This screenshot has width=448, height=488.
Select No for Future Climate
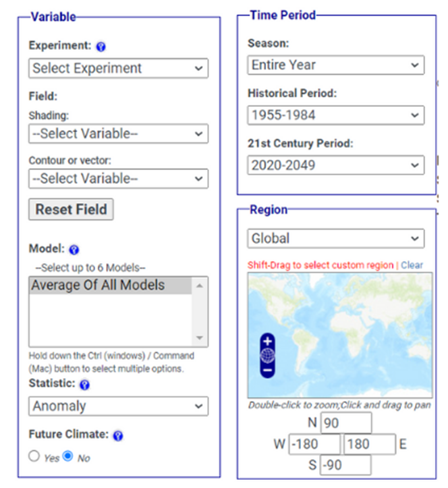click(68, 456)
